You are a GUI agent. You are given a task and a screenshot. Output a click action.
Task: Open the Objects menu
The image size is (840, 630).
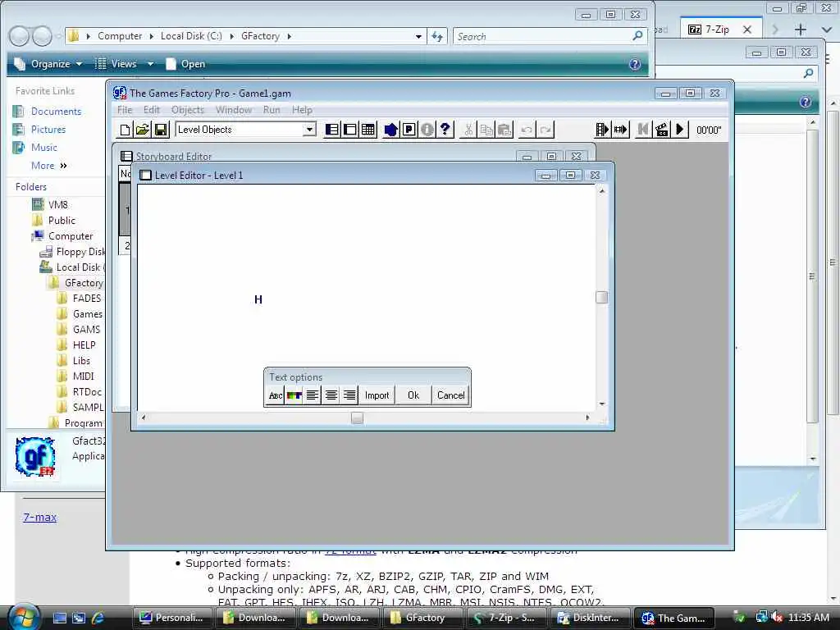(x=188, y=110)
